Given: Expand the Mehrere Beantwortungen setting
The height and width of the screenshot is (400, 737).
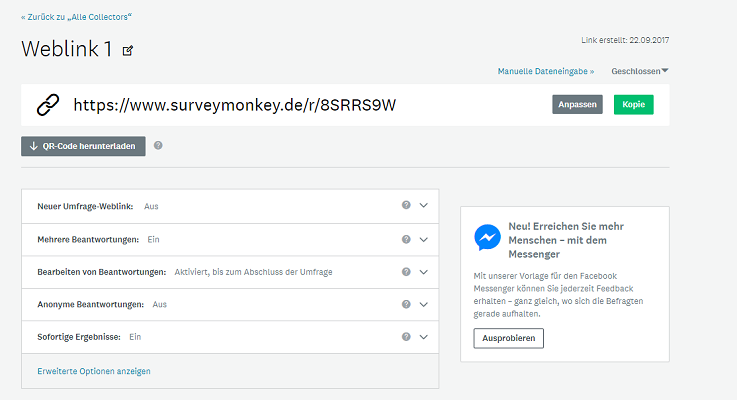Looking at the screenshot, I should click(424, 239).
